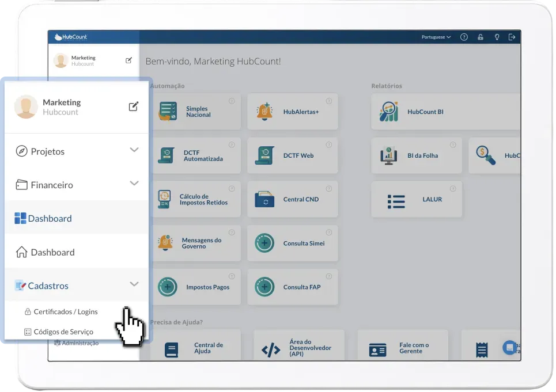Open Códigos de Serviço submenu entry

pyautogui.click(x=59, y=332)
